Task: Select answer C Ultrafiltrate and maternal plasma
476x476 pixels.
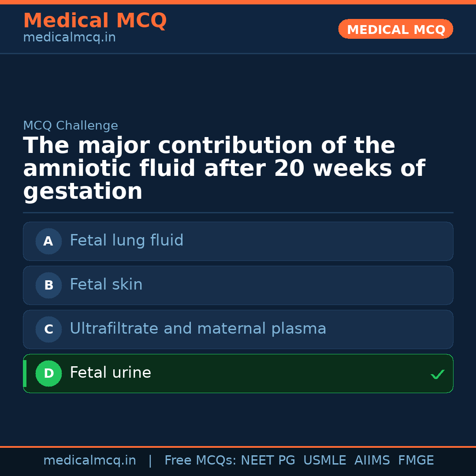Action: pyautogui.click(x=238, y=329)
